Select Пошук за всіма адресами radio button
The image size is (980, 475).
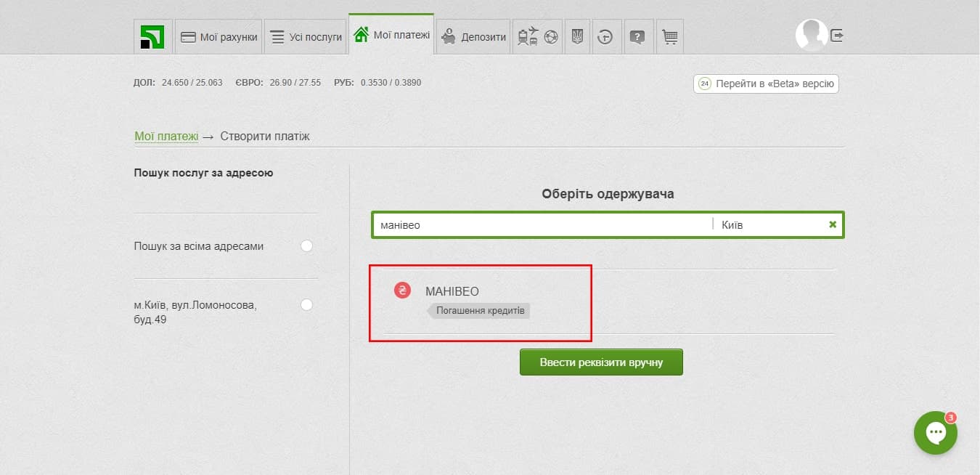306,246
